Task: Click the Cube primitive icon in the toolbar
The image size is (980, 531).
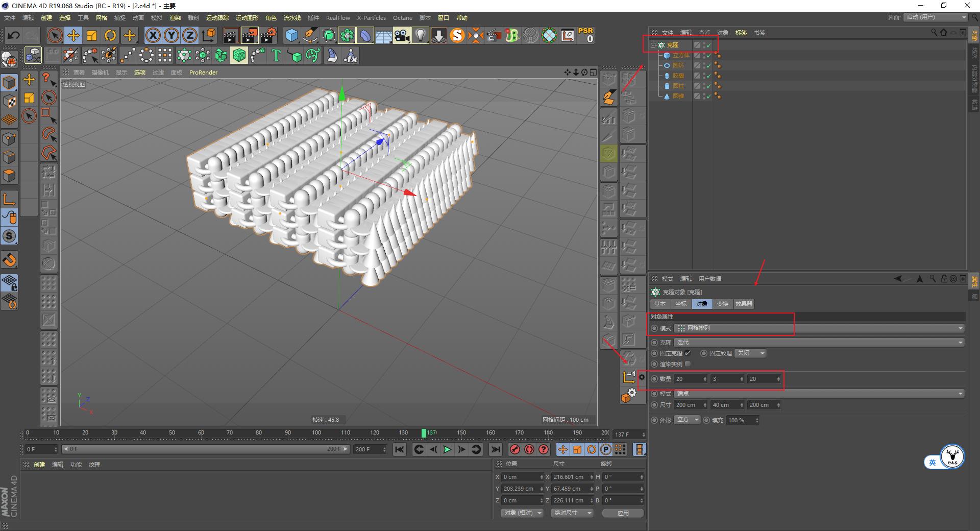Action: pos(292,35)
